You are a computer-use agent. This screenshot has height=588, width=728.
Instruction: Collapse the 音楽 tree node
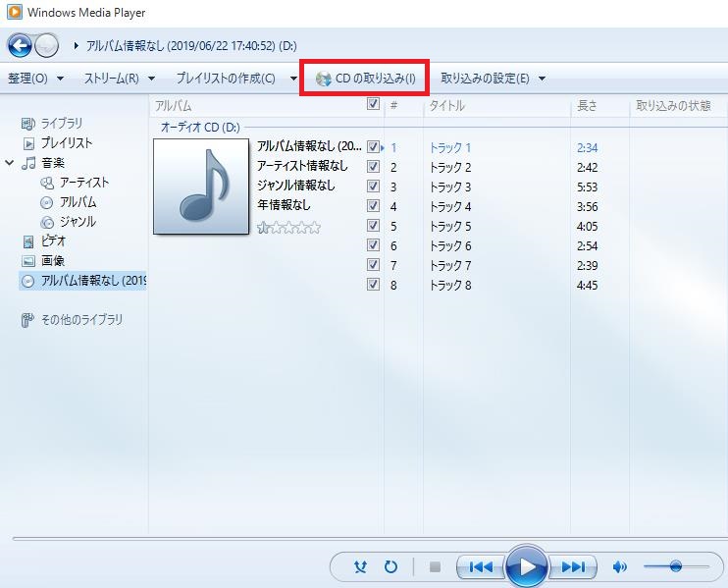[x=9, y=163]
